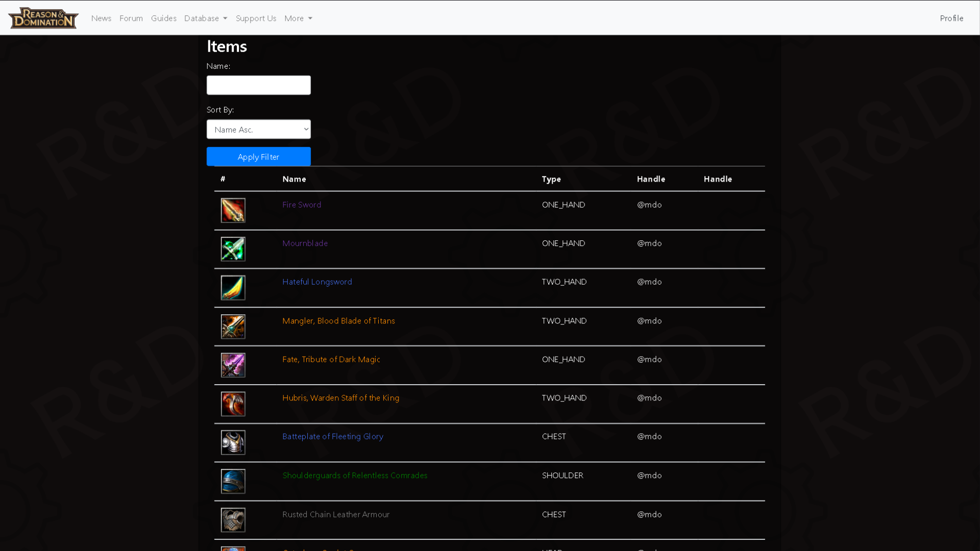
Task: Click the Mangler, Blood Blade of Titans icon
Action: click(233, 327)
